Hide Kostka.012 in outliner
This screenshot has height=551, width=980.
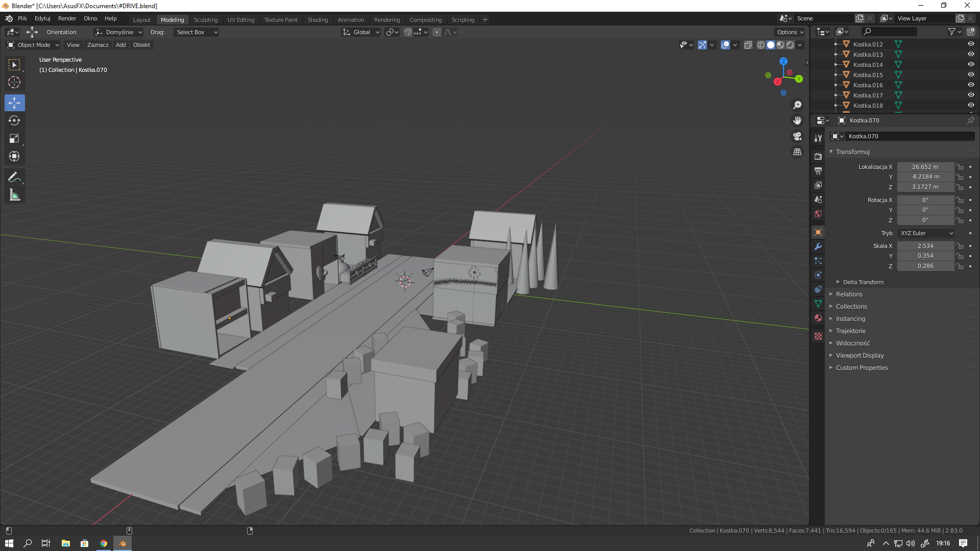[971, 44]
